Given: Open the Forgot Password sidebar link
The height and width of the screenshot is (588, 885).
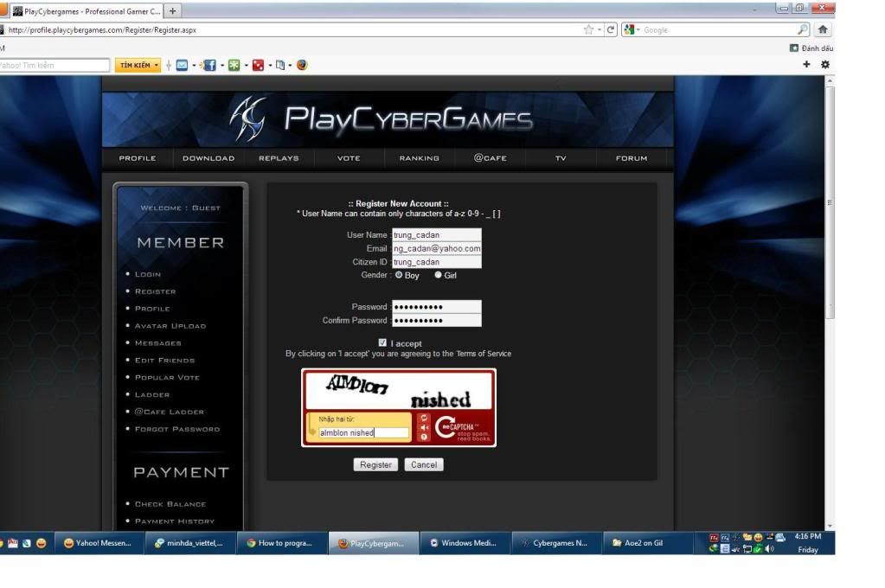Looking at the screenshot, I should coord(177,430).
